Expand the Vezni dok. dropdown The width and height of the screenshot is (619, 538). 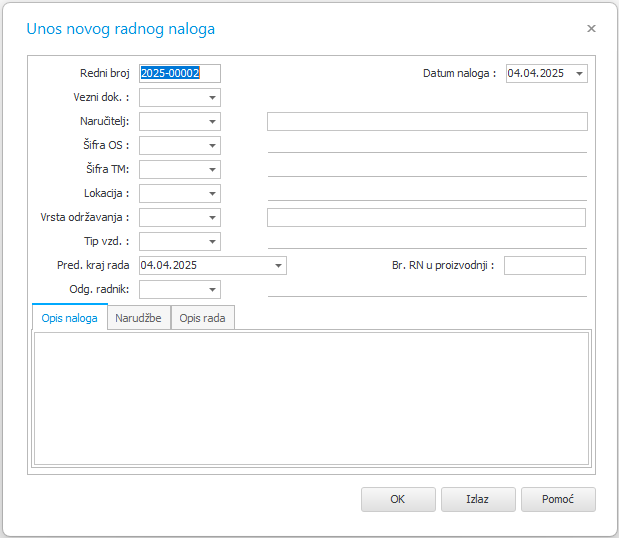click(x=212, y=97)
